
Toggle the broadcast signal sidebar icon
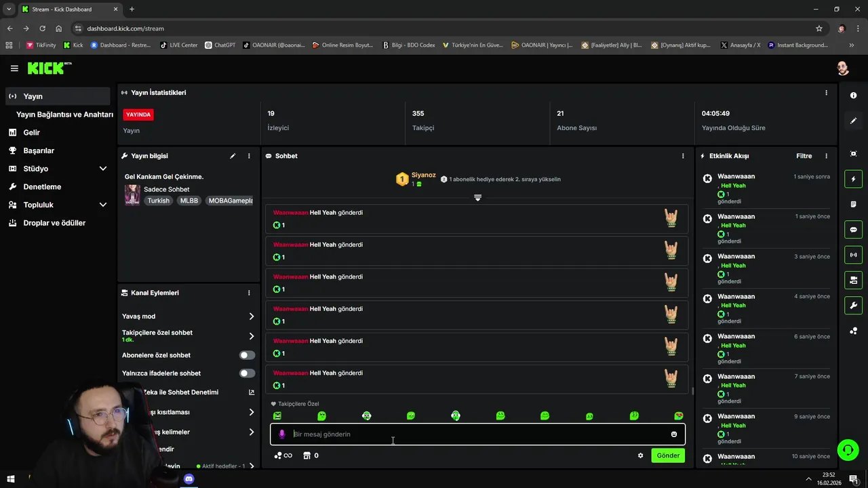tap(853, 255)
